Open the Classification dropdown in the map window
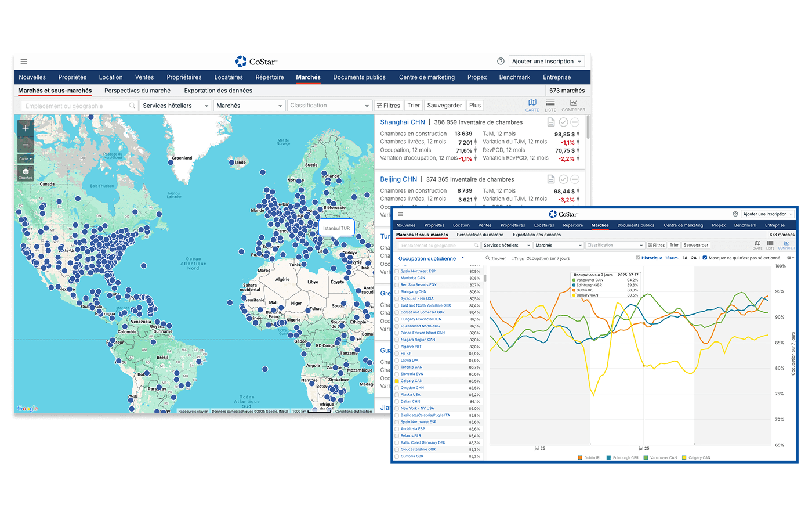Screen dimensions: 812x519 click(x=329, y=106)
